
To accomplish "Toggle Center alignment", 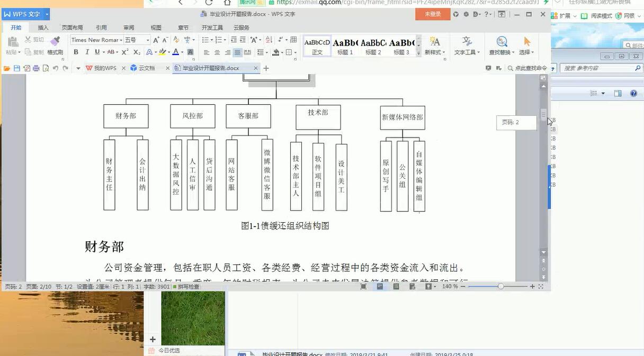I will click(217, 52).
